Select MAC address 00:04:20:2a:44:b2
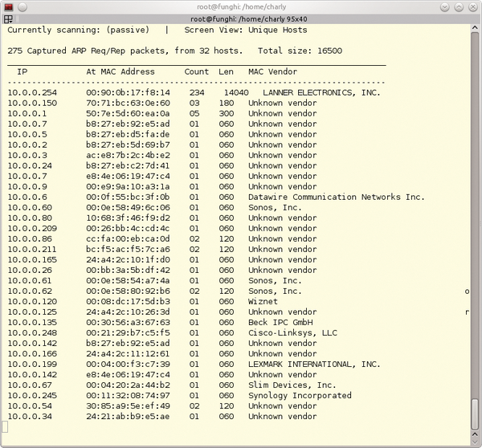482x448 pixels. pos(128,385)
